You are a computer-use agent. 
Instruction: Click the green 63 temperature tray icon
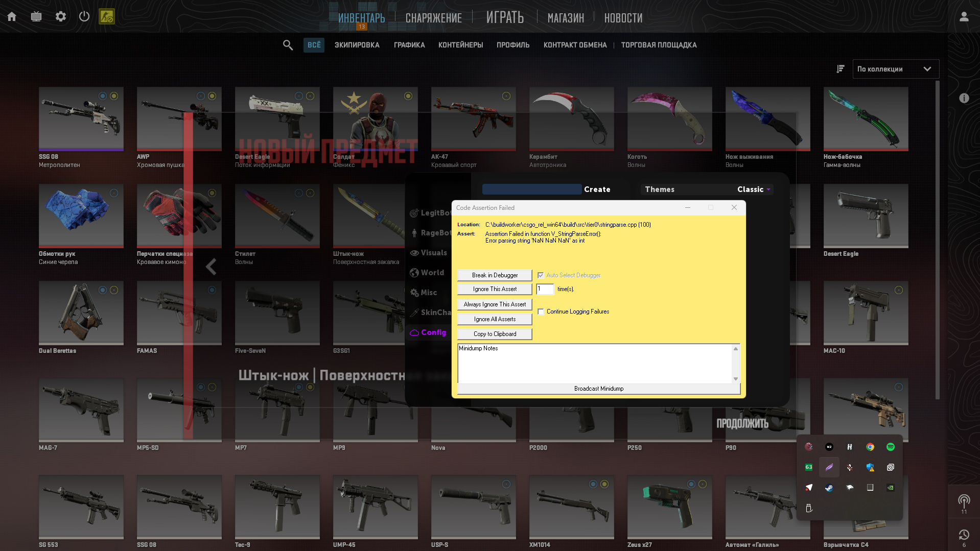click(x=808, y=467)
